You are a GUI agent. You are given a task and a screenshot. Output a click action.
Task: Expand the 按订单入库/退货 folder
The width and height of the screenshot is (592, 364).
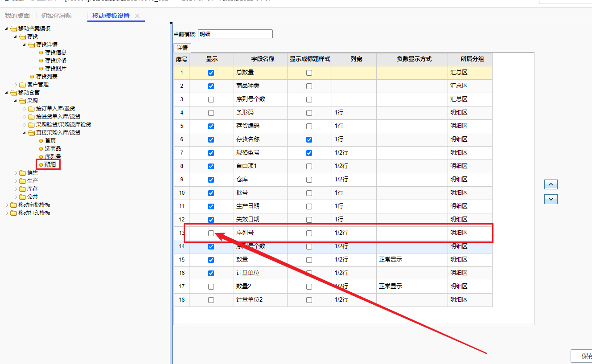tap(25, 109)
